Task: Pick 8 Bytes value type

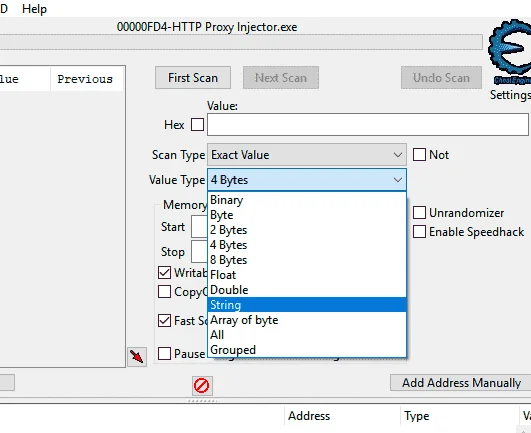Action: click(x=307, y=260)
